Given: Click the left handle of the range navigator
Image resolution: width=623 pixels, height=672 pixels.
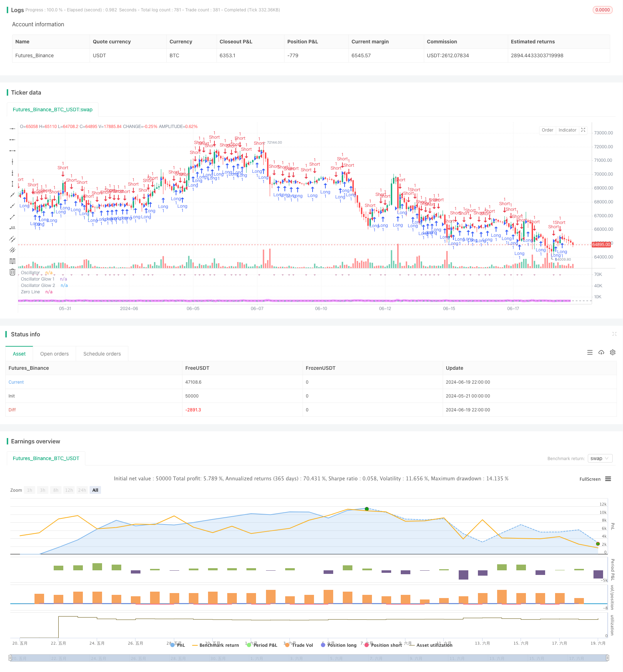Looking at the screenshot, I should pos(10,658).
